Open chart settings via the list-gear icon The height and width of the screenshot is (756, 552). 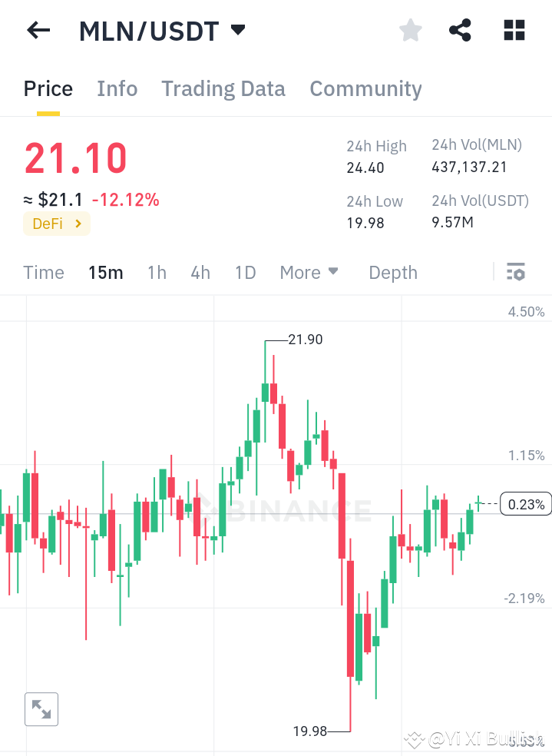pyautogui.click(x=516, y=272)
